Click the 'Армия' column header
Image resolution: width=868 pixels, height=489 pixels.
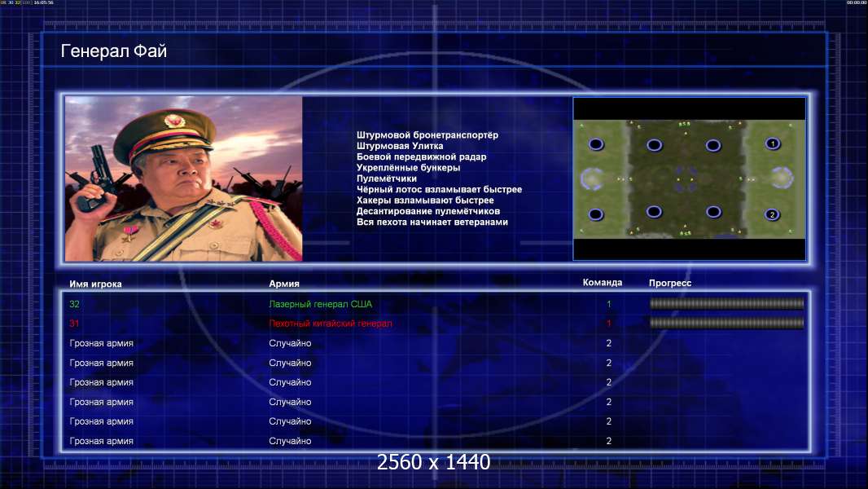284,284
